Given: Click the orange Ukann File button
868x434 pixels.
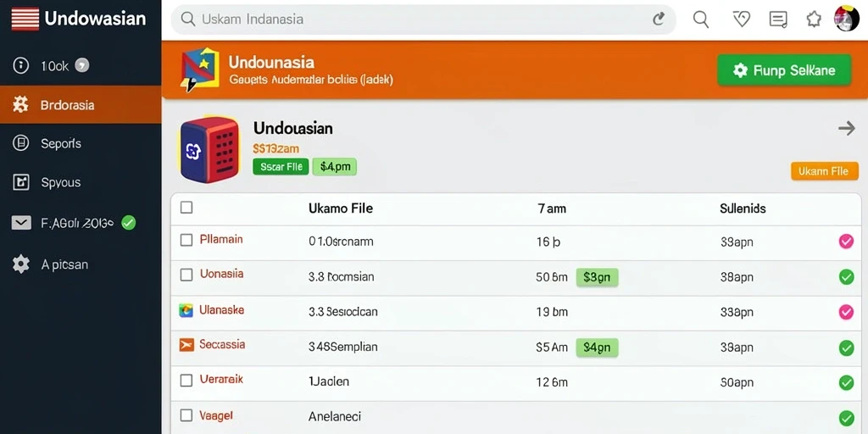Looking at the screenshot, I should tap(824, 171).
